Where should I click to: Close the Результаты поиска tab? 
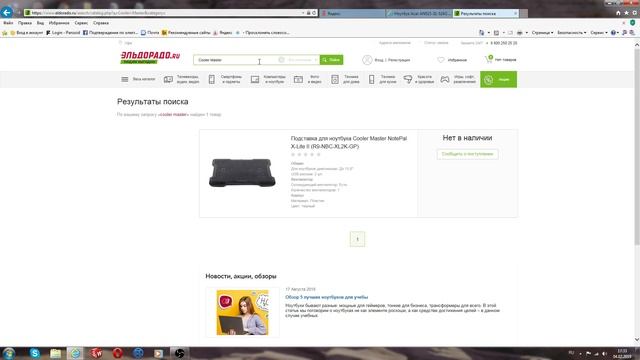(x=515, y=13)
